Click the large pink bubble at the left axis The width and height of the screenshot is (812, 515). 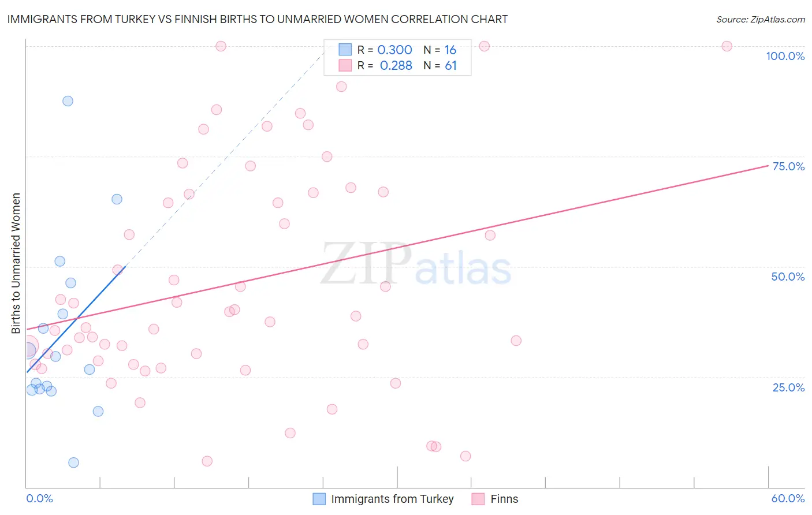click(x=28, y=347)
